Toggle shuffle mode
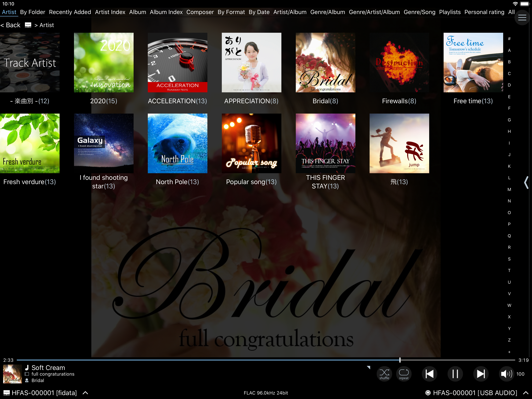The height and width of the screenshot is (399, 532). coord(384,374)
